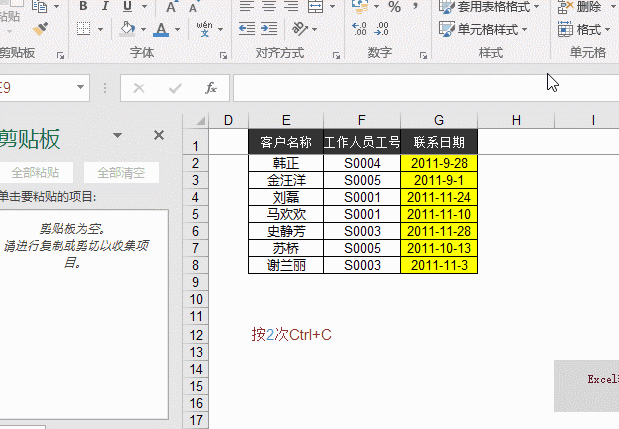Viewport: 619px width, 429px height.
Task: Select cell containing 谢兰丽
Action: (x=286, y=265)
